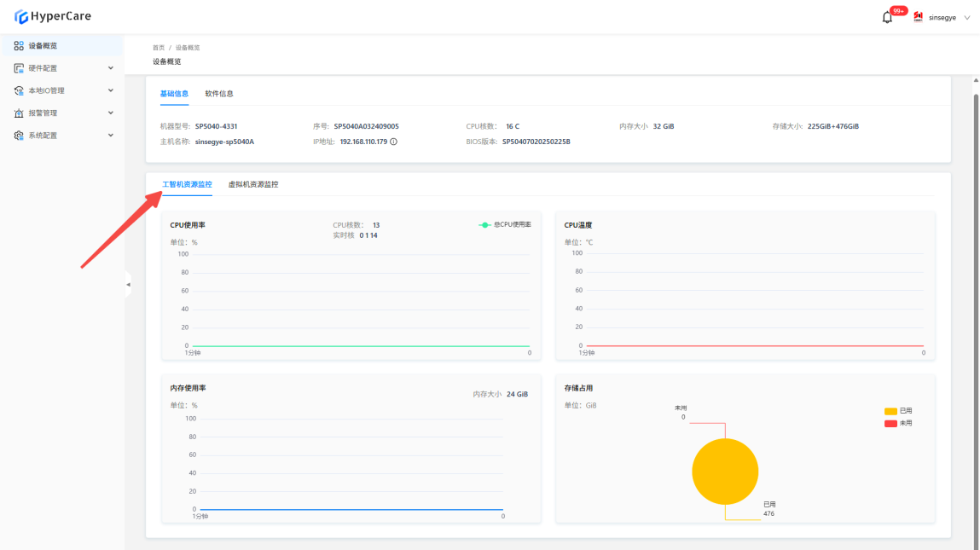Click the HyperCare logo icon
980x550 pixels.
(21, 16)
